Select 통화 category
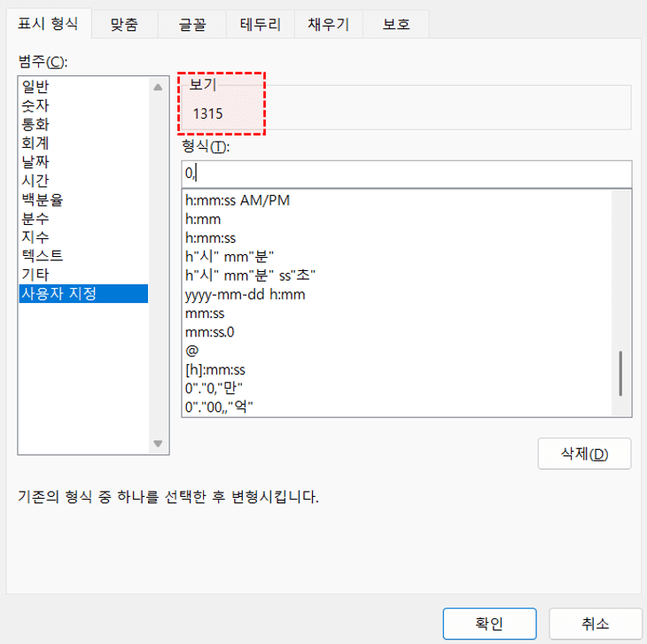Viewport: 647px width, 644px height. 83,124
